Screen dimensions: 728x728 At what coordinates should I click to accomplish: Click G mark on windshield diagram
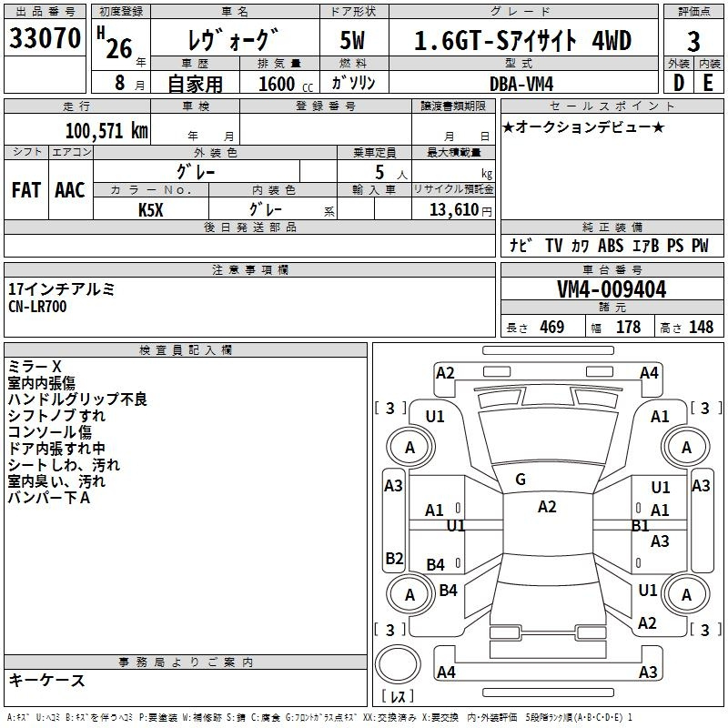521,480
